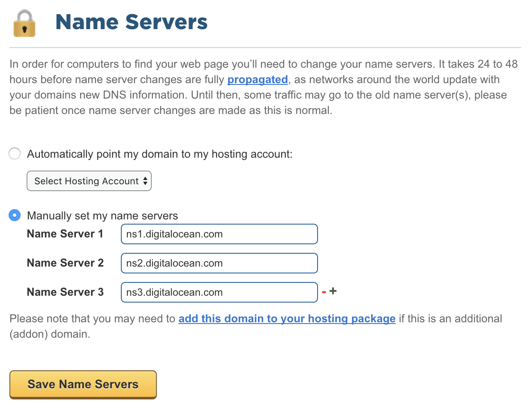
Task: Choose the 'Automatically point my domain' radio button
Action: [14, 153]
